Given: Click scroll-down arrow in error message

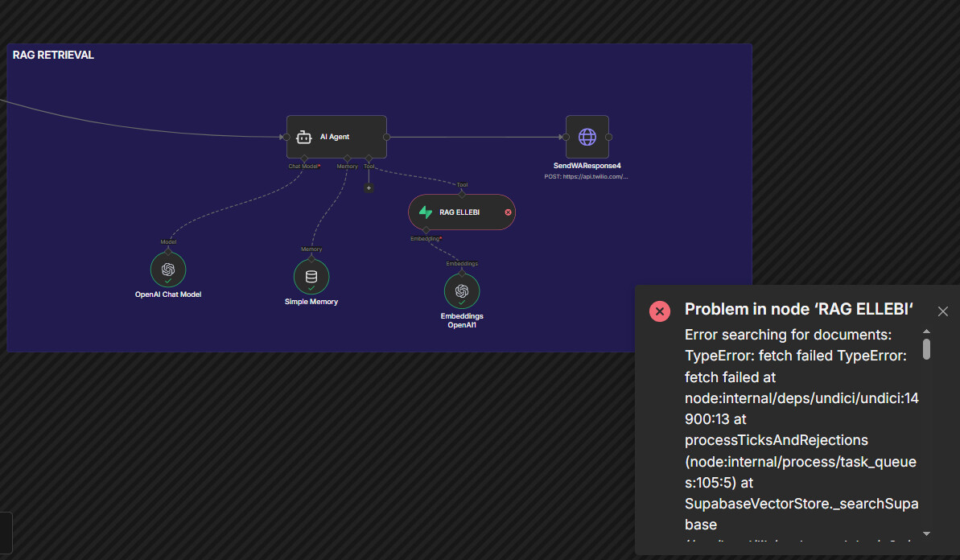Looking at the screenshot, I should coord(926,533).
